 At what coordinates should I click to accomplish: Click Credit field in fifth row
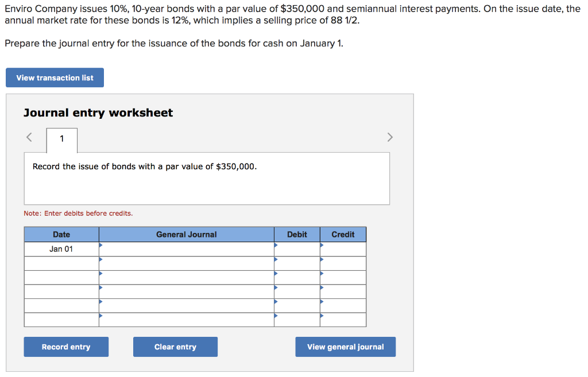[343, 306]
